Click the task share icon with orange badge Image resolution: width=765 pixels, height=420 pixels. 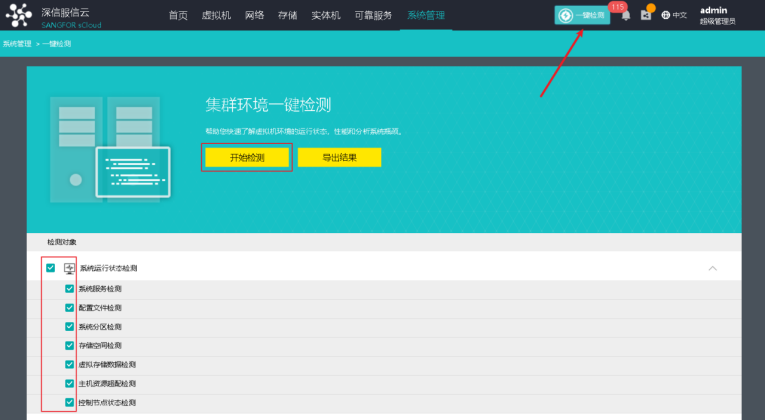pos(645,15)
